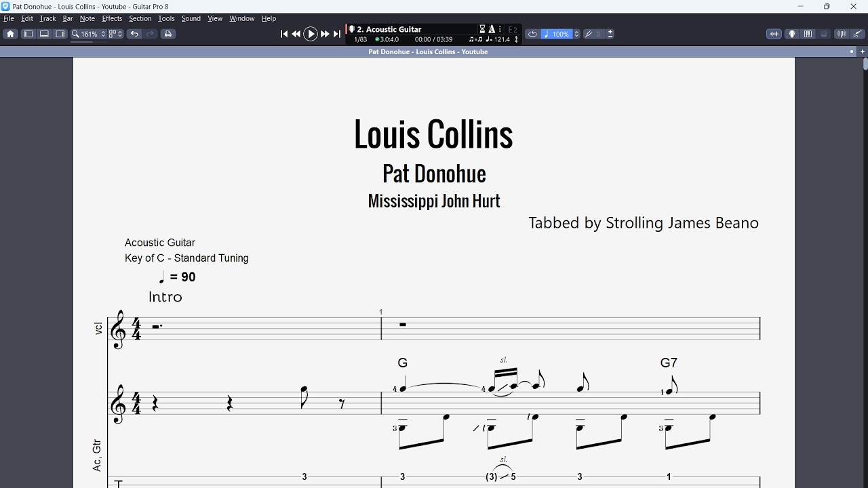Image resolution: width=868 pixels, height=488 pixels.
Task: Click the redo arrow
Action: point(151,34)
